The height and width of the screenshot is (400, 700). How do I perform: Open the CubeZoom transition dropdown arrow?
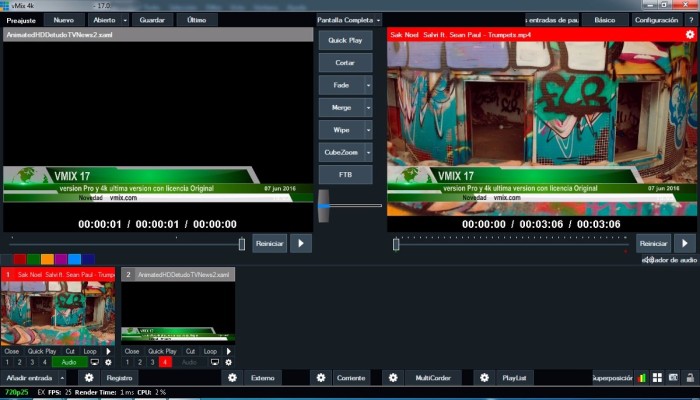368,152
